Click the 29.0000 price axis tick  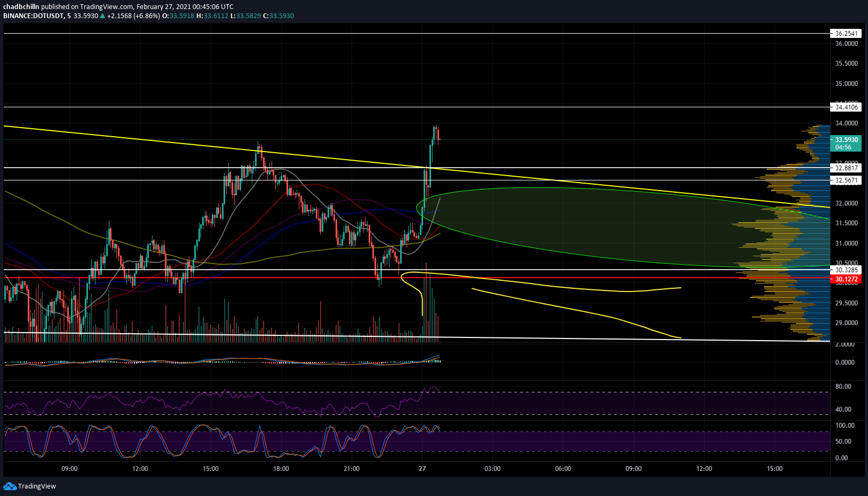click(x=846, y=323)
